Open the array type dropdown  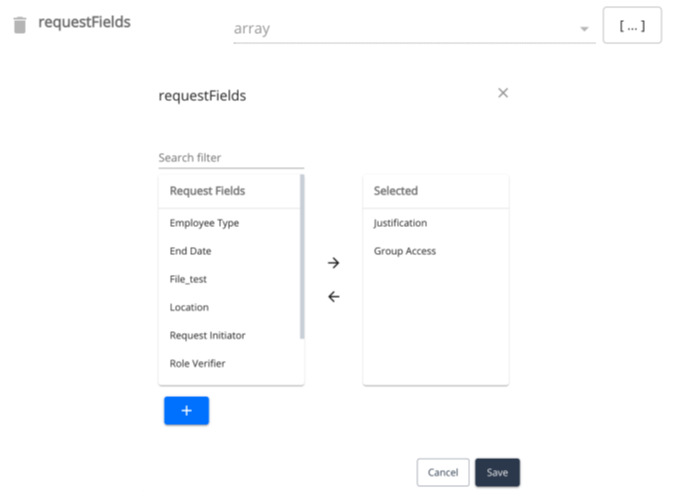(x=583, y=29)
